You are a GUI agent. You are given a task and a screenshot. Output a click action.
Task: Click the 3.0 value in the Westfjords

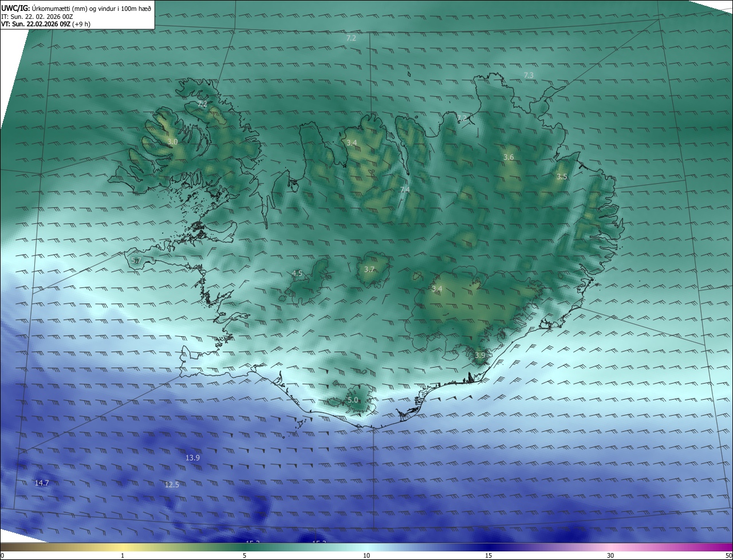[172, 141]
